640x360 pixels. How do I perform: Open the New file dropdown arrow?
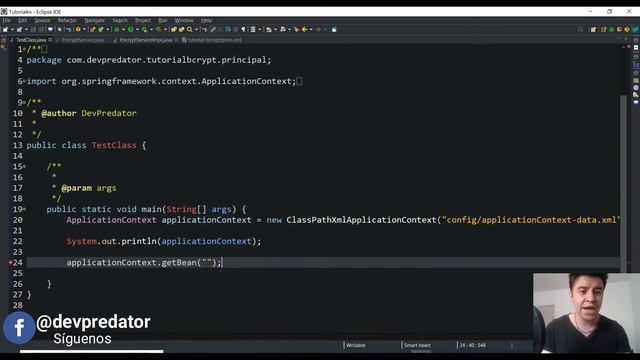tap(12, 29)
